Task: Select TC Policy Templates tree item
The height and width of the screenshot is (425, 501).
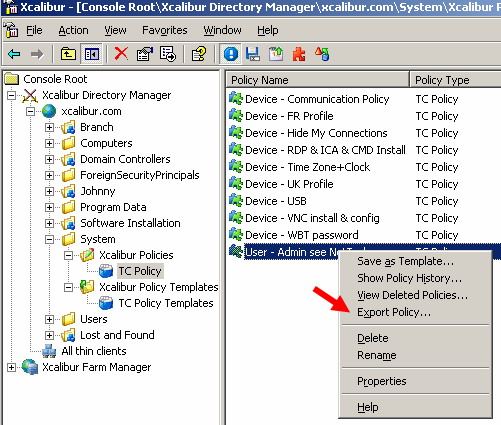Action: coord(166,303)
